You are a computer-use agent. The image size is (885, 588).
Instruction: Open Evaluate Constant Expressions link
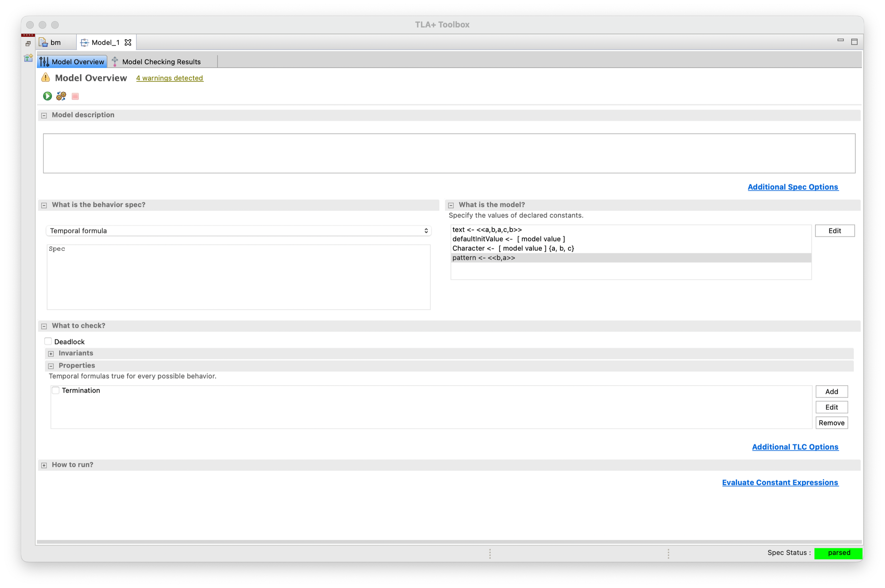(x=780, y=482)
